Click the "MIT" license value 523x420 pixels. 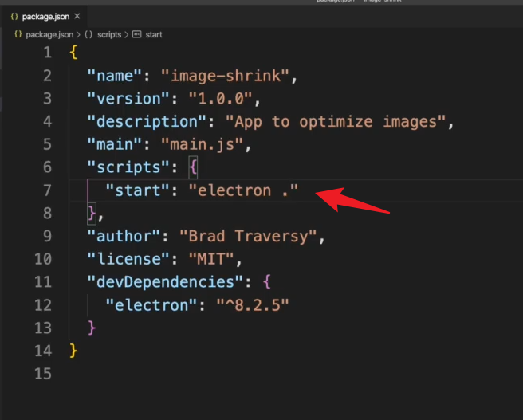point(211,259)
